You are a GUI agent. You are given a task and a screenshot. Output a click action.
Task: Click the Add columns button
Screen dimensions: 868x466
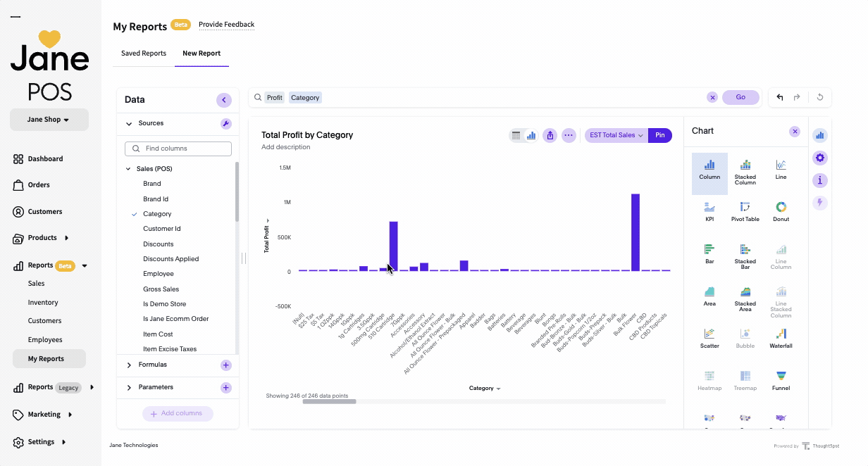coord(178,413)
